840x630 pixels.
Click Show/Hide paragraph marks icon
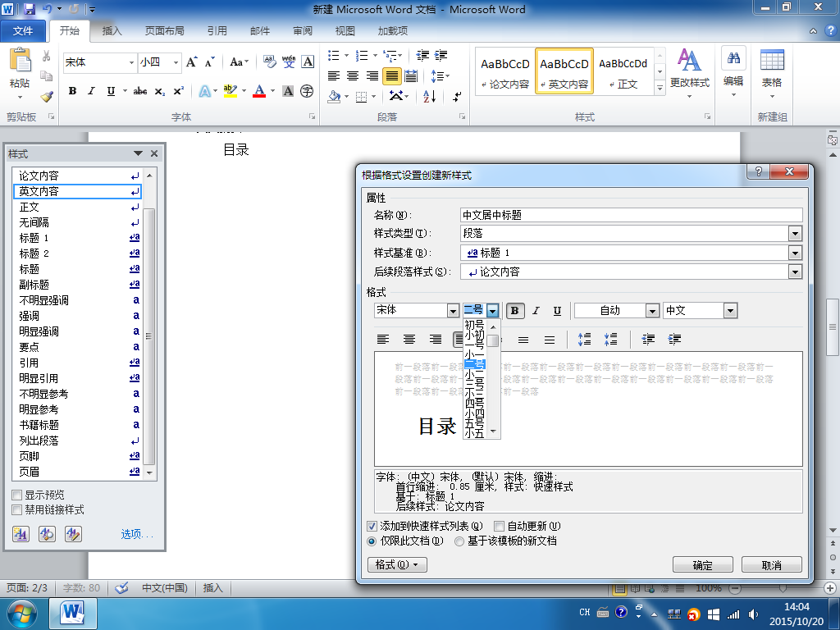[x=457, y=96]
